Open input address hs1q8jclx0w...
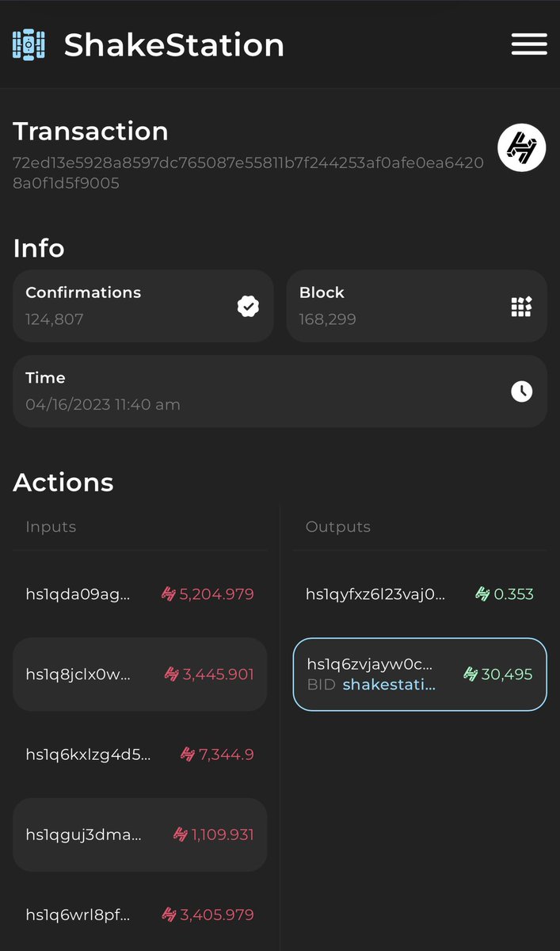 pos(78,674)
